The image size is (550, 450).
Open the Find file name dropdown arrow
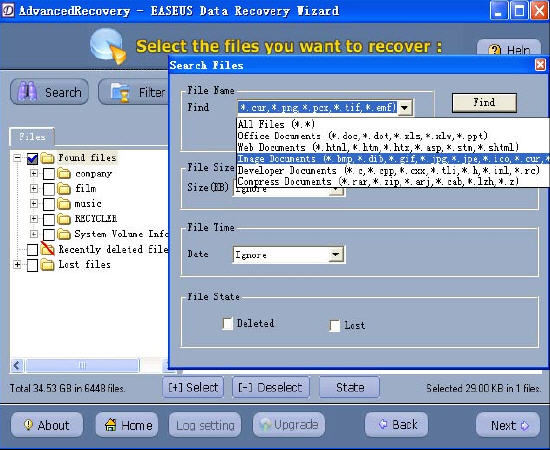405,108
